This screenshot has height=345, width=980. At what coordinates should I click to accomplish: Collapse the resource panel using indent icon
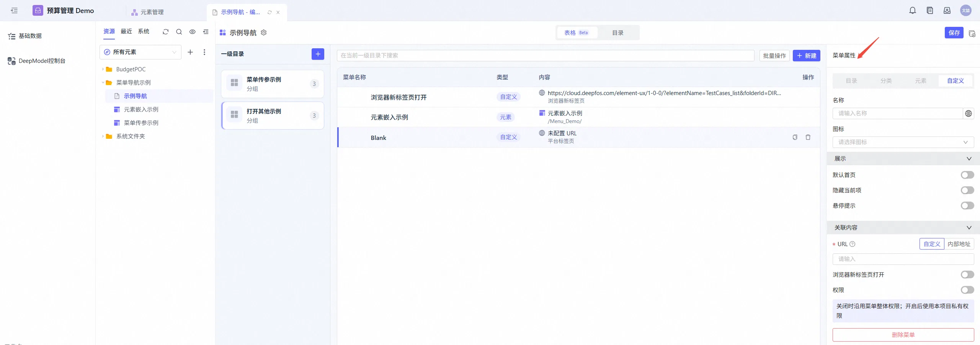coord(206,32)
